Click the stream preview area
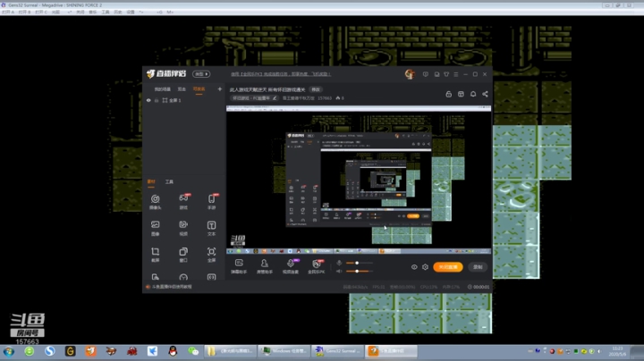 tap(359, 180)
